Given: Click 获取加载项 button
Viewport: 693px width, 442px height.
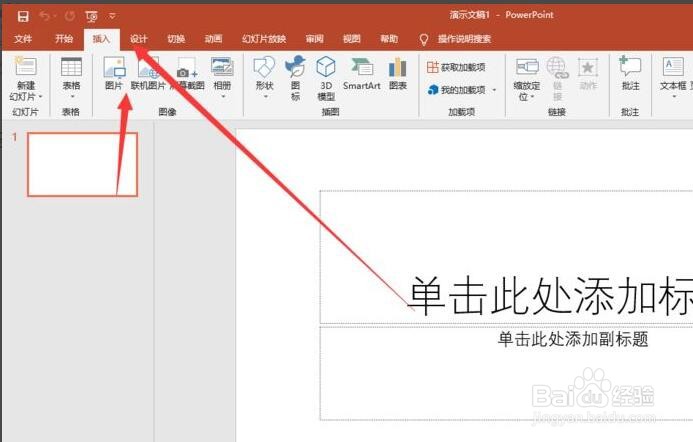Looking at the screenshot, I should coord(456,67).
